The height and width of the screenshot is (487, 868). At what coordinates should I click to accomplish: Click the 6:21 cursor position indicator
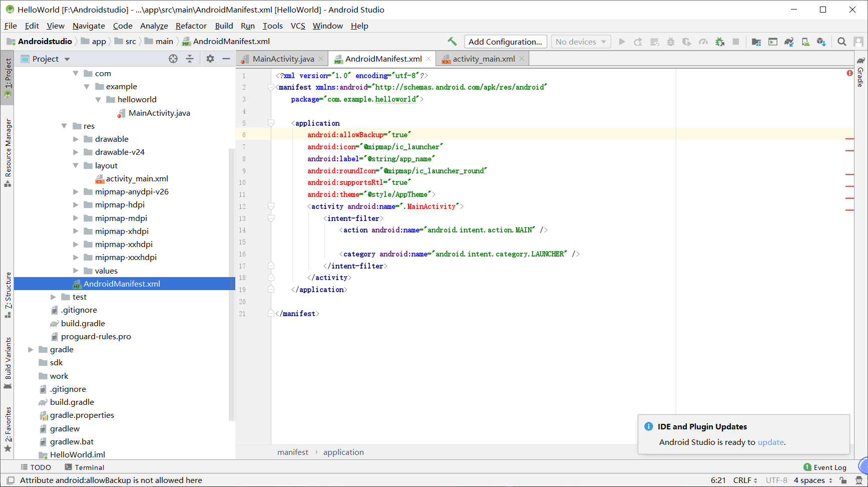718,480
